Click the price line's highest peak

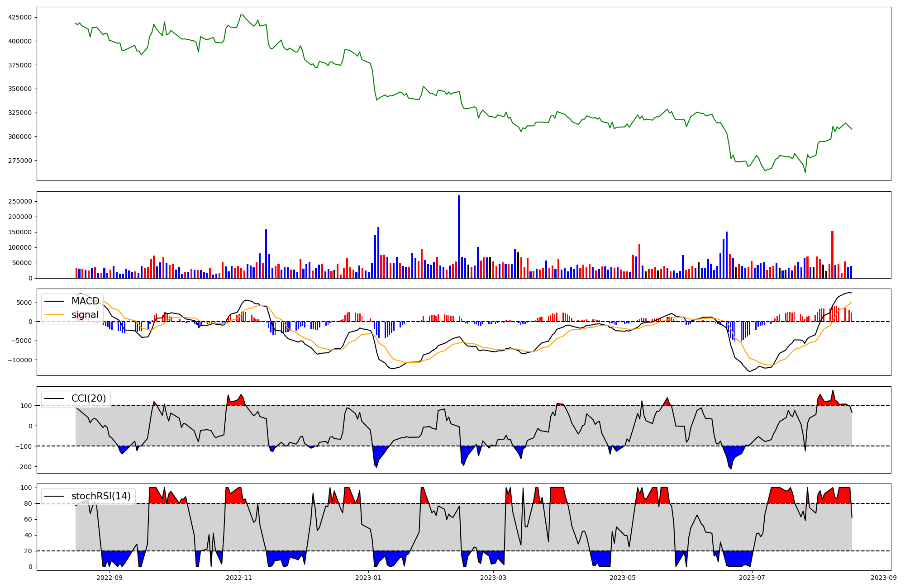coord(241,15)
